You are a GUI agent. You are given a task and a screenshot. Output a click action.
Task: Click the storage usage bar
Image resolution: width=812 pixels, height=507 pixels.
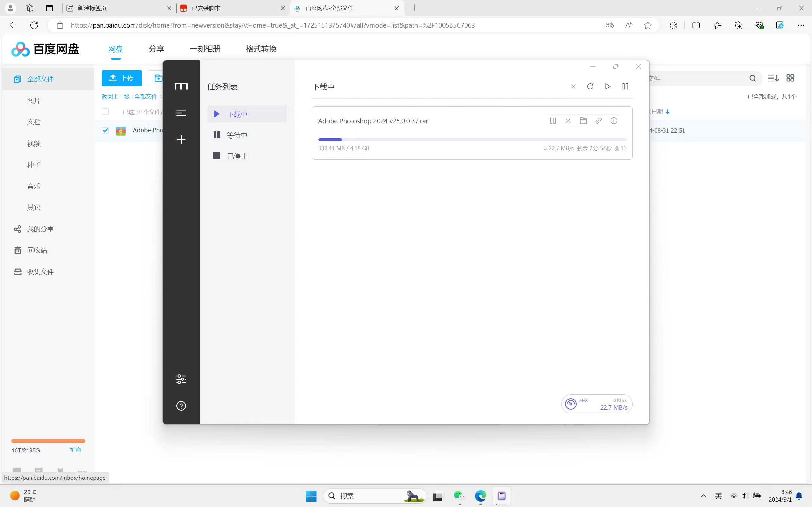[x=48, y=441]
